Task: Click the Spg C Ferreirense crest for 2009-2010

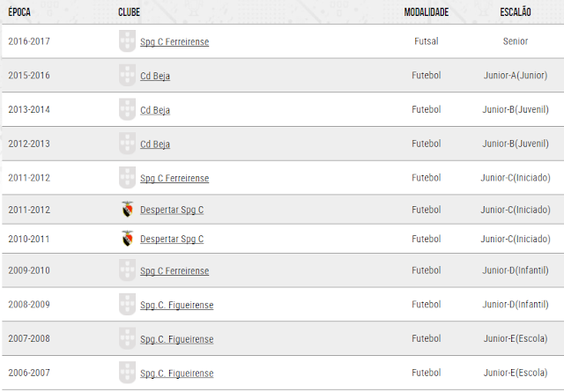Action: tap(128, 270)
